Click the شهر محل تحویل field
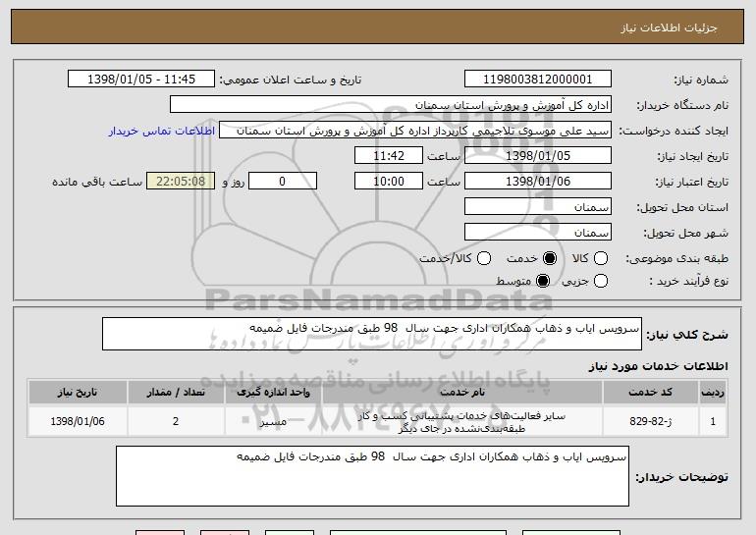The height and width of the screenshot is (535, 756). coord(538,233)
